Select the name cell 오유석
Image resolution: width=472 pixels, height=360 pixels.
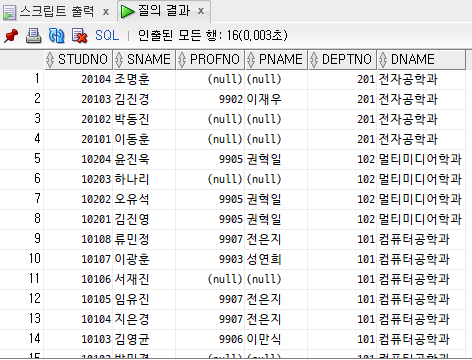(x=144, y=199)
